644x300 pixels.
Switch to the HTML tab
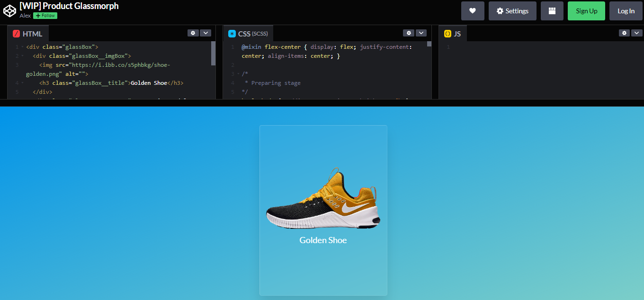pos(32,33)
